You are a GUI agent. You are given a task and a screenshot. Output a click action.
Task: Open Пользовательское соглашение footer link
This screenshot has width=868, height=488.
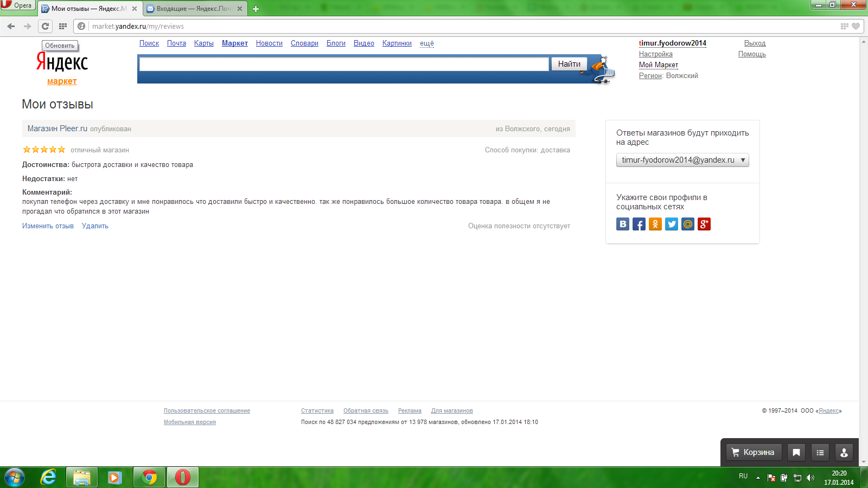tap(207, 411)
